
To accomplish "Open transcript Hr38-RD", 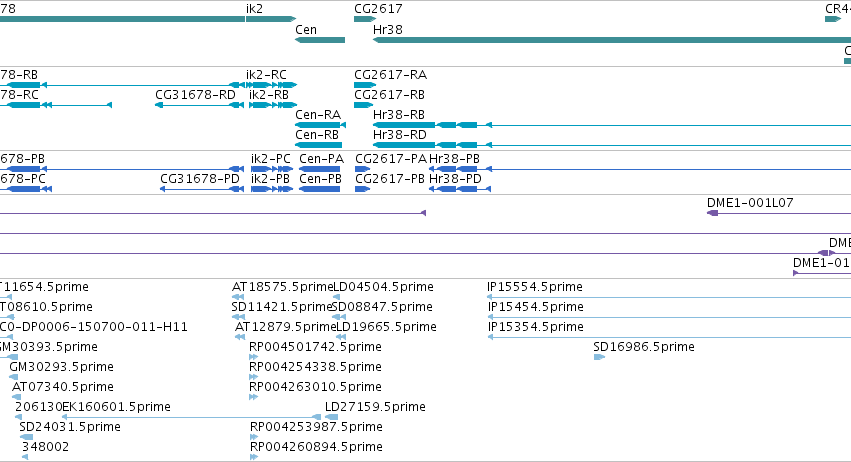I will tap(399, 135).
